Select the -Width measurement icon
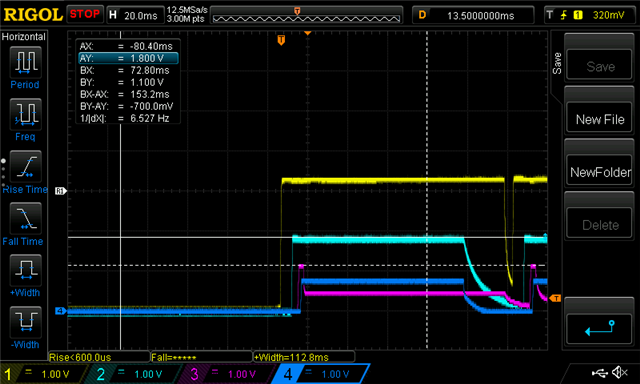Screen dimensions: 640x384 25,322
